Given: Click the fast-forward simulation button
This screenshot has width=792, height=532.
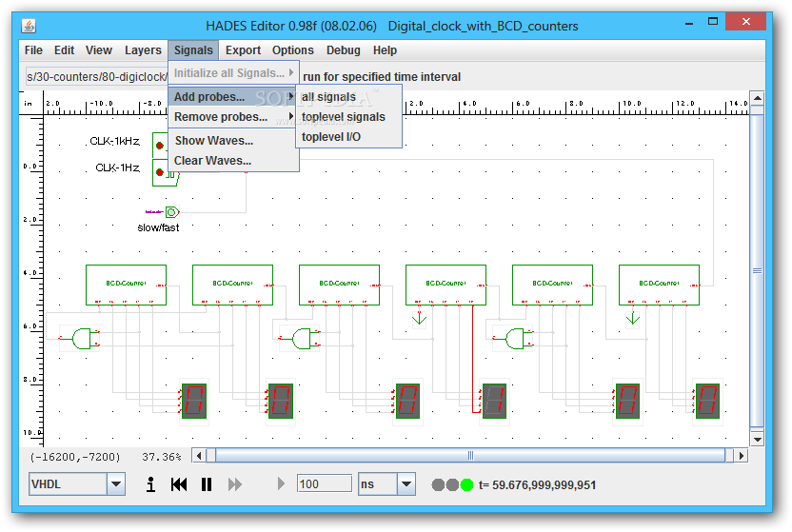Looking at the screenshot, I should [x=235, y=484].
